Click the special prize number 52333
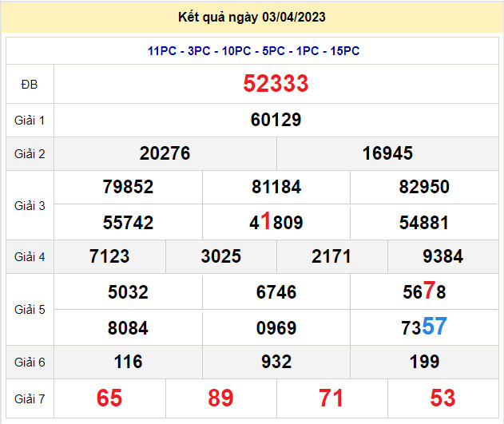Image resolution: width=504 pixels, height=424 pixels. [276, 84]
